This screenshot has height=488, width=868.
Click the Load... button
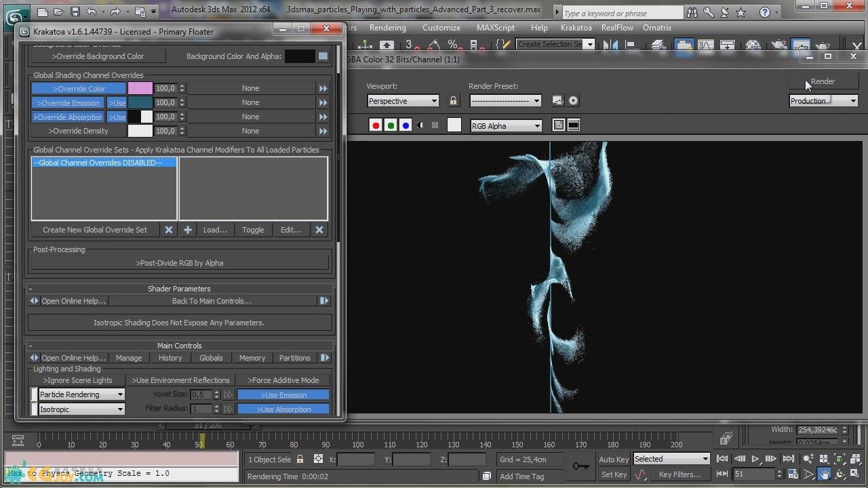pyautogui.click(x=215, y=230)
